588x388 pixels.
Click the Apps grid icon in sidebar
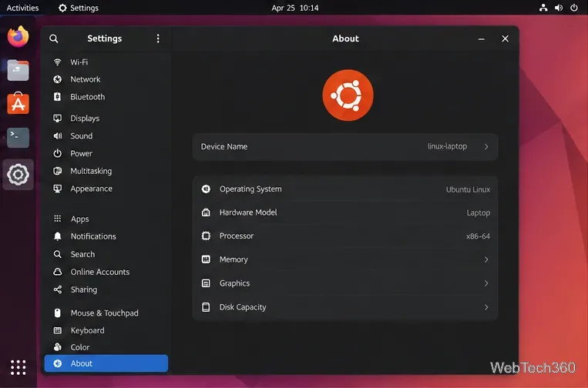[x=57, y=219]
